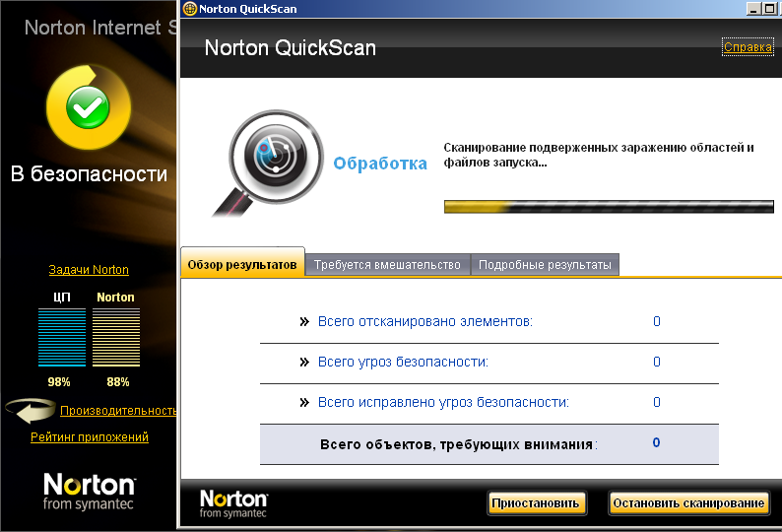This screenshot has height=532, width=782.
Task: Click the Norton QuickScan header title
Action: coord(291,48)
